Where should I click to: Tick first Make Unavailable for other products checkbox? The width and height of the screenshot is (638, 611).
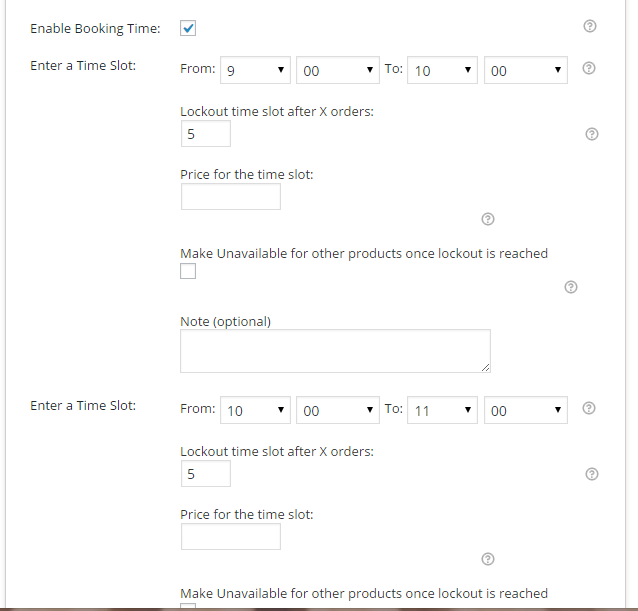click(x=188, y=271)
